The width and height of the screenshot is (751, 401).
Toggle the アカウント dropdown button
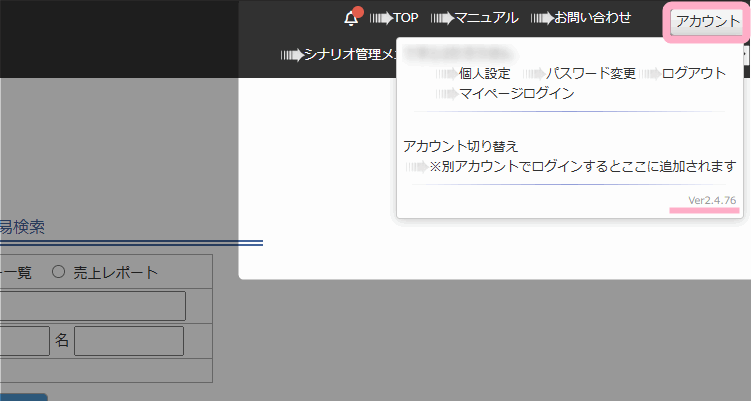707,22
